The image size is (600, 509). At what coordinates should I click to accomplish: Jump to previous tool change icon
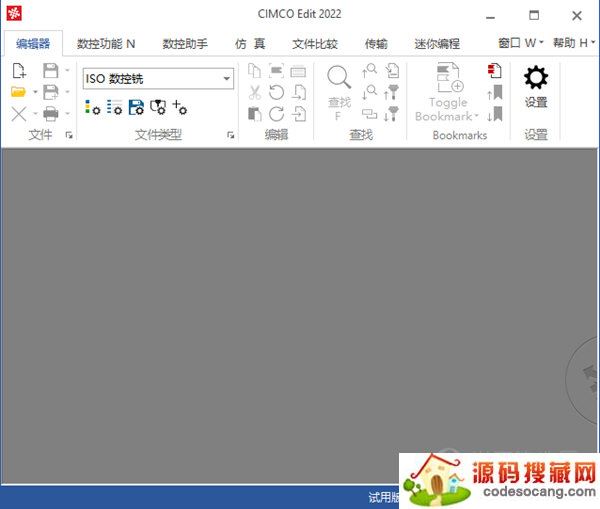click(391, 92)
